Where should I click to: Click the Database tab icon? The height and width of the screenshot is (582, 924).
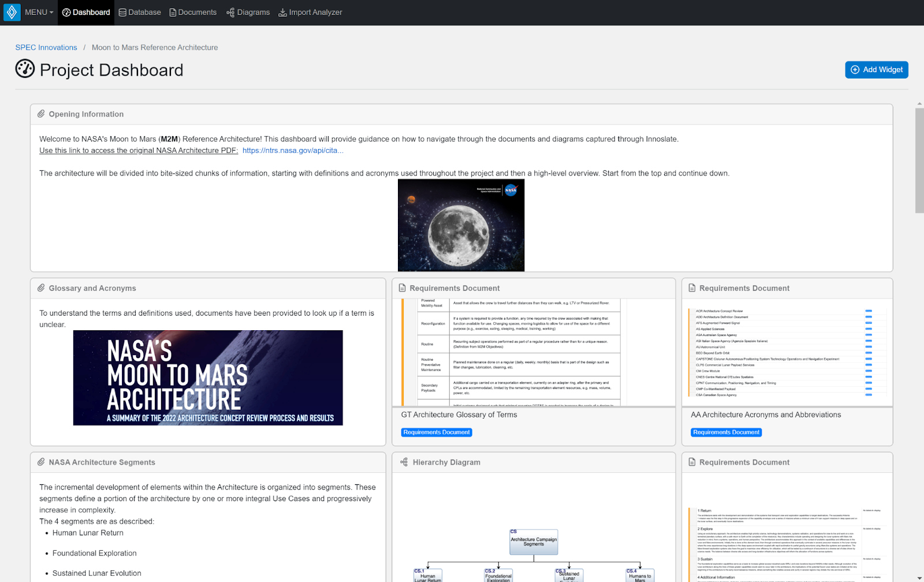point(122,12)
